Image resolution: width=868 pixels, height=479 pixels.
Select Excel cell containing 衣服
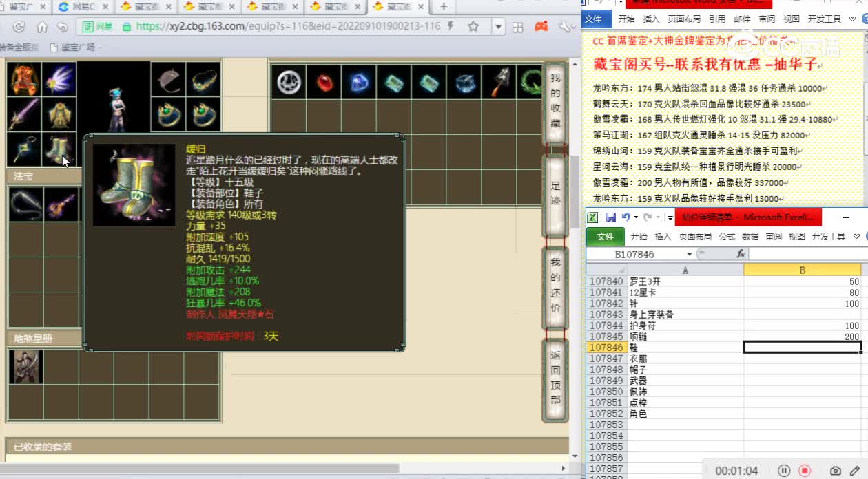tap(685, 359)
